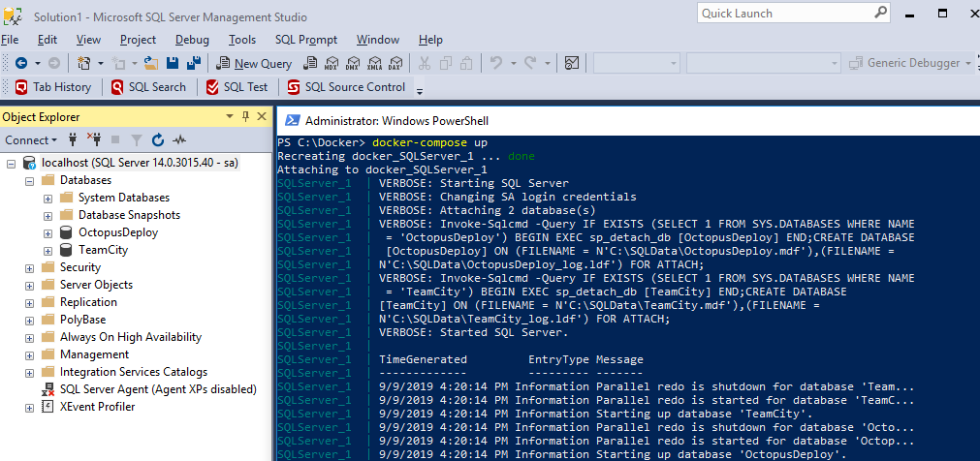The image size is (980, 461).
Task: Click the Open File folder icon
Action: click(x=150, y=63)
